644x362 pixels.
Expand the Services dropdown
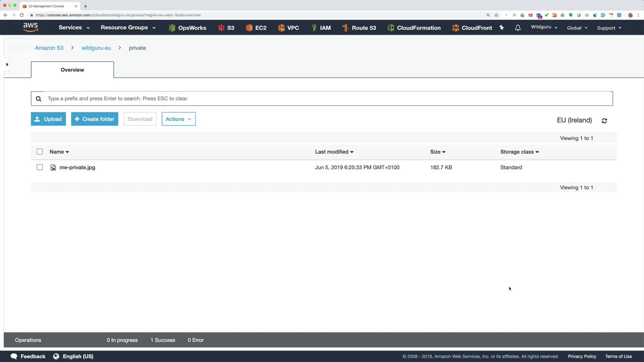(74, 28)
